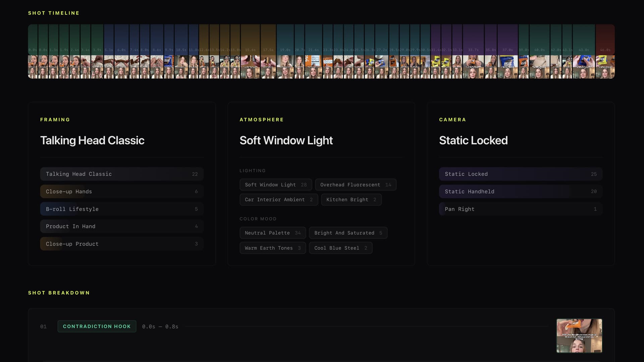Select the Neutral Palette color mood
The width and height of the screenshot is (644, 362).
(273, 233)
